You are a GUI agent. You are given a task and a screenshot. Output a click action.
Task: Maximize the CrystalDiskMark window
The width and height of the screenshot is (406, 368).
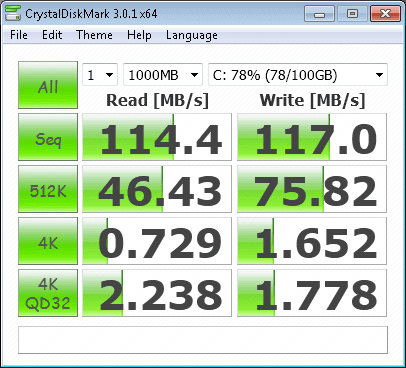pos(352,14)
